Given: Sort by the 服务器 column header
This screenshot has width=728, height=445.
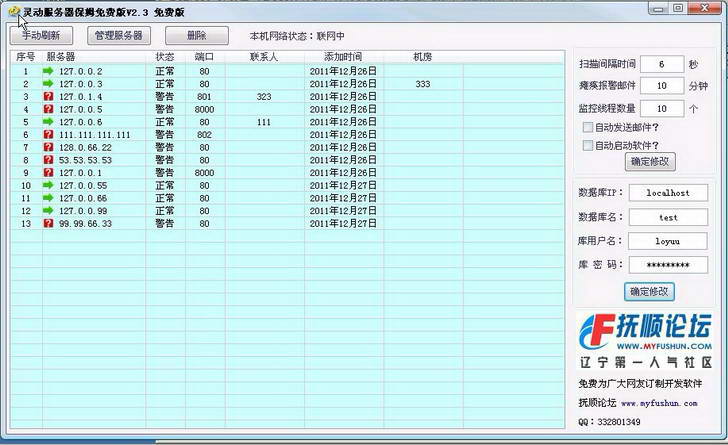Looking at the screenshot, I should (94, 57).
